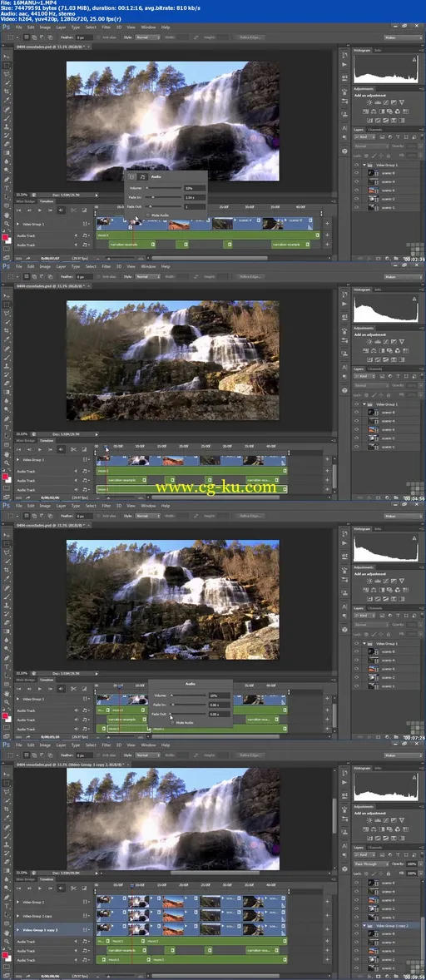This screenshot has width=426, height=980.
Task: Enable Mute Audio checkbox in first frame's popup
Action: (146, 215)
